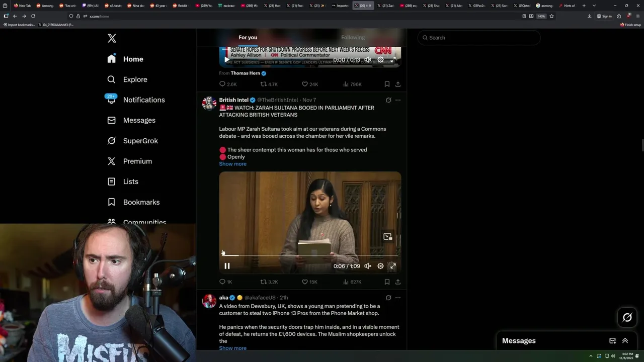The width and height of the screenshot is (644, 362).
Task: Open the floating Grok button
Action: click(627, 317)
